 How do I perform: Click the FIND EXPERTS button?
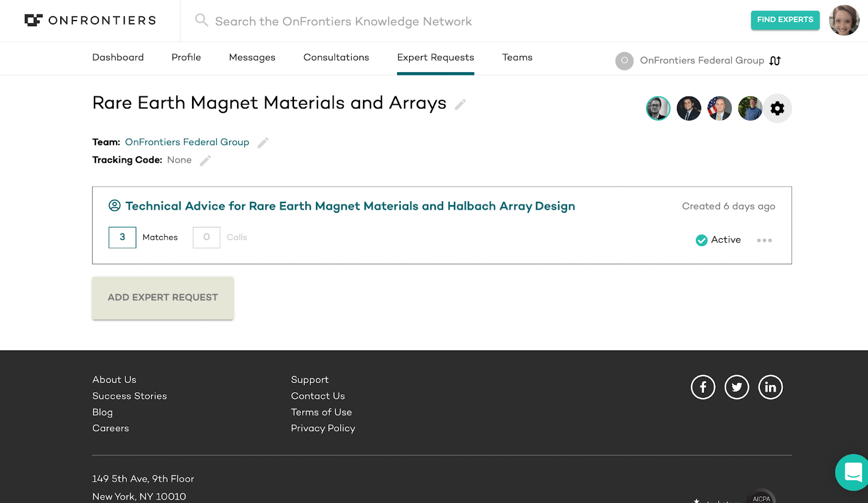point(785,20)
